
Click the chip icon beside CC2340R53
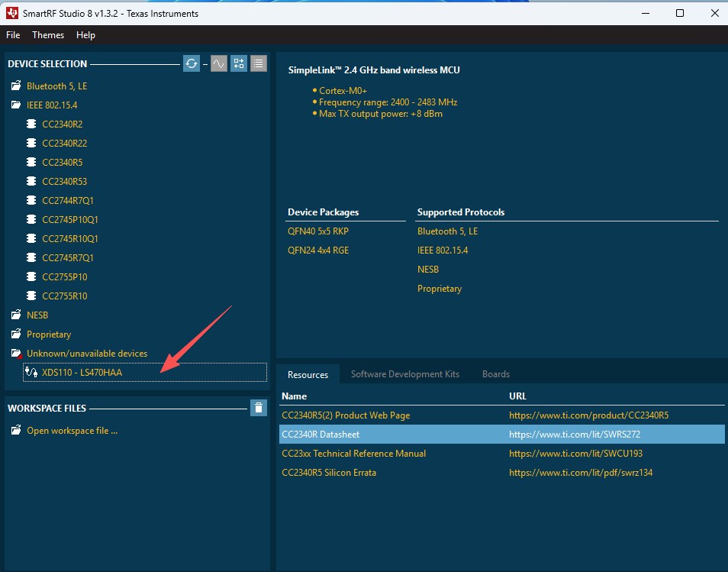31,181
